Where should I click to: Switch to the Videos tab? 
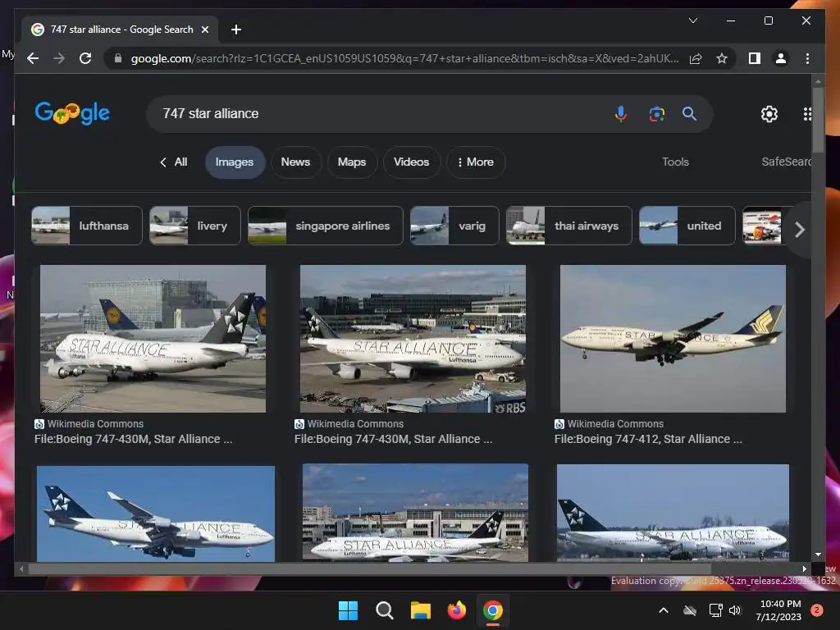(x=412, y=162)
